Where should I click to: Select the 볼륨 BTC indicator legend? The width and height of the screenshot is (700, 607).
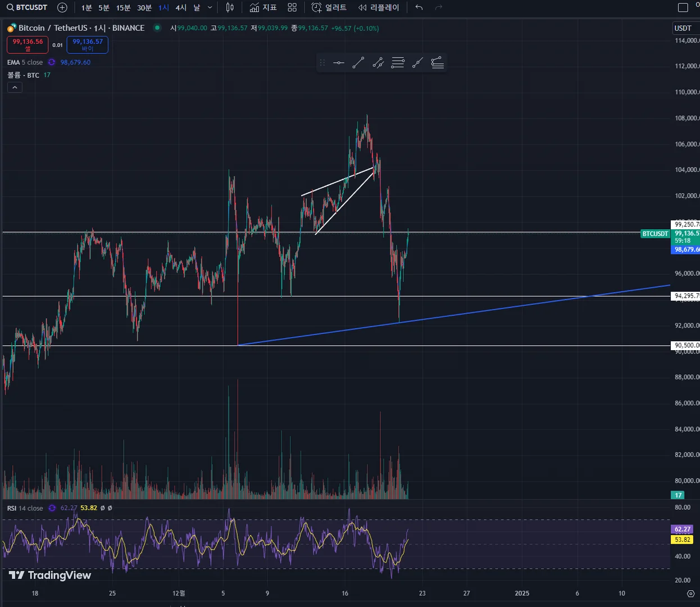(23, 75)
